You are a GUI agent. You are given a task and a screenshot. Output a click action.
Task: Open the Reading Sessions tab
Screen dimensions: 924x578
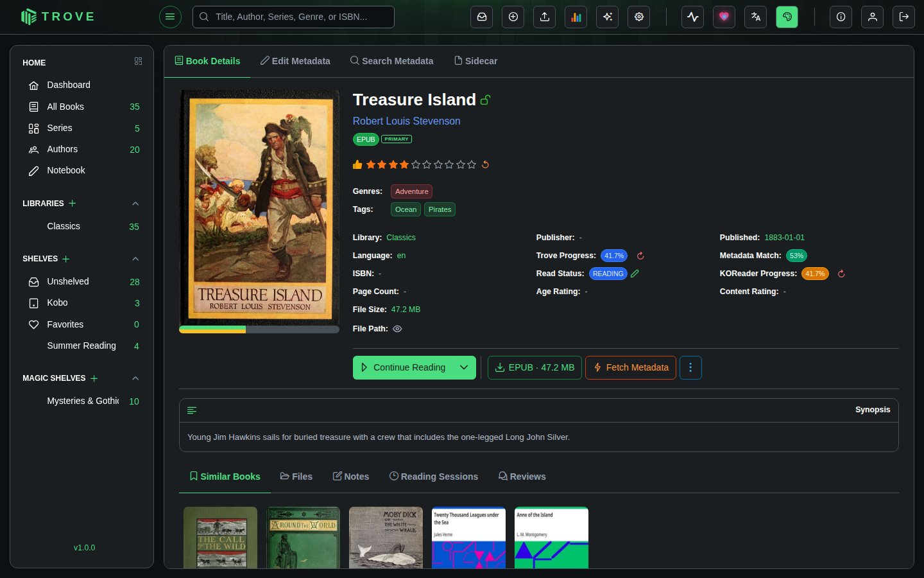434,477
